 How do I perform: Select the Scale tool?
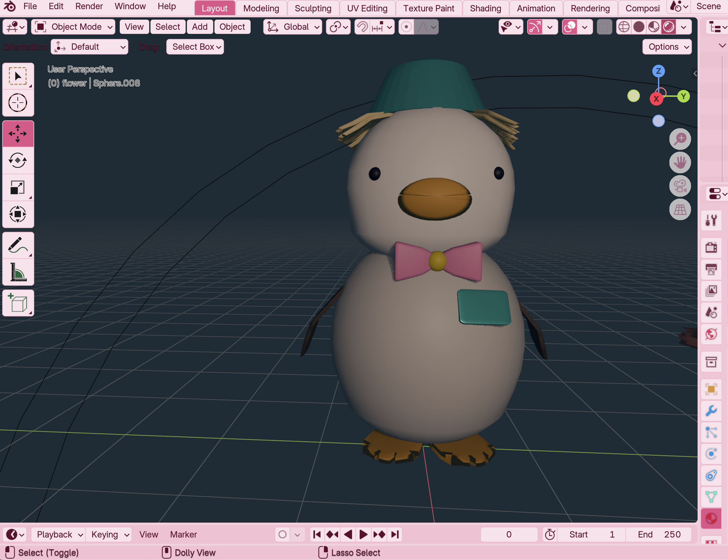[x=18, y=187]
